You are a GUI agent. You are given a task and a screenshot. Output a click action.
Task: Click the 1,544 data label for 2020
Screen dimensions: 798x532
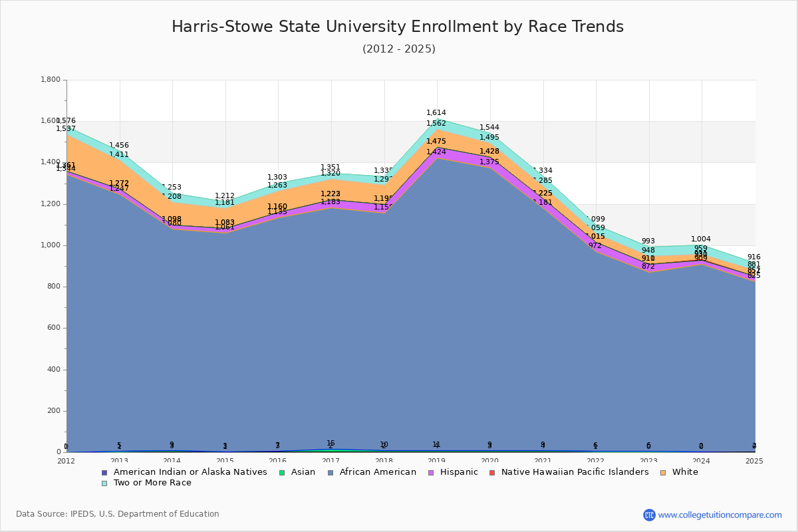489,128
